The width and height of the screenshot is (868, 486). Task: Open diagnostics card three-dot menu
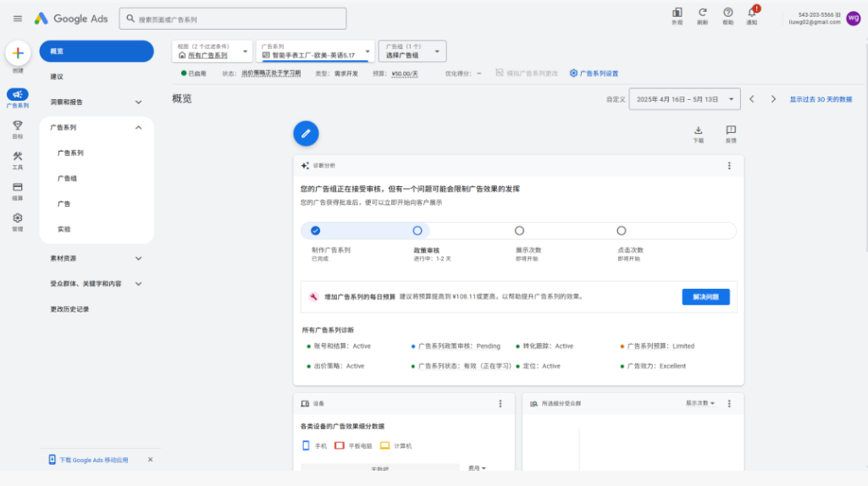click(729, 165)
